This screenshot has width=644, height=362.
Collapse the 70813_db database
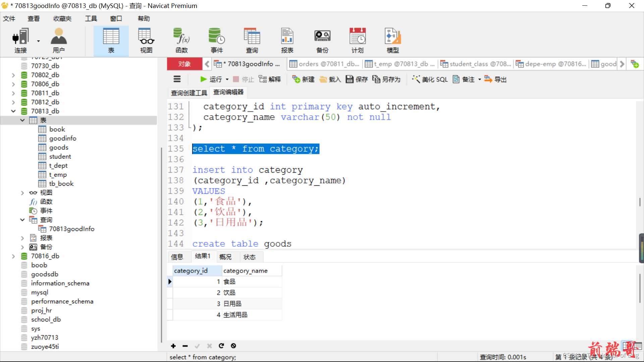click(x=13, y=111)
